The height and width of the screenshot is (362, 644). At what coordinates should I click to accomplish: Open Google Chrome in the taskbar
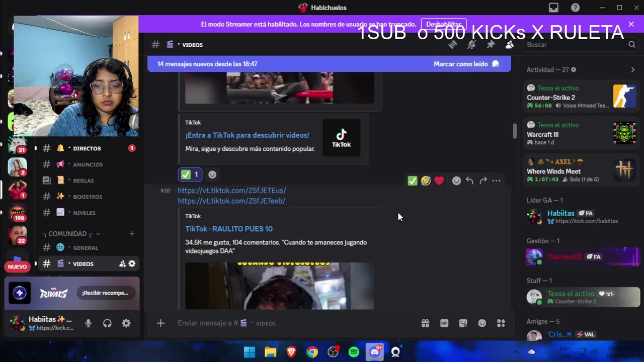(312, 352)
